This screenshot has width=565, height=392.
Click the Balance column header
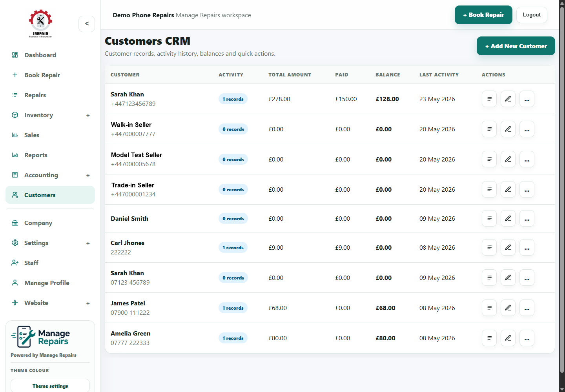[388, 74]
